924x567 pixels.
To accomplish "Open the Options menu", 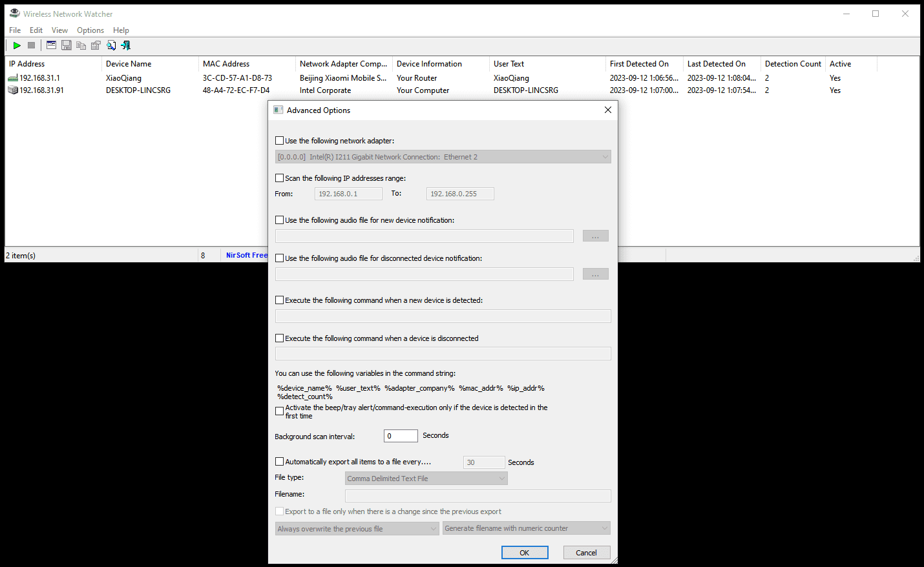I will click(x=90, y=30).
